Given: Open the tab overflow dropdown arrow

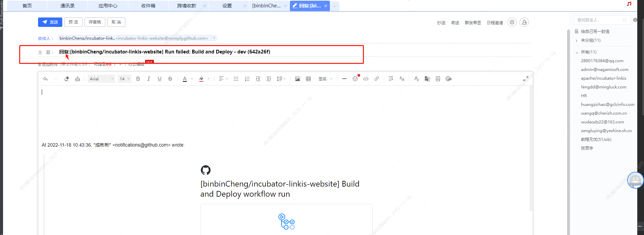Looking at the screenshot, I should [335, 6].
